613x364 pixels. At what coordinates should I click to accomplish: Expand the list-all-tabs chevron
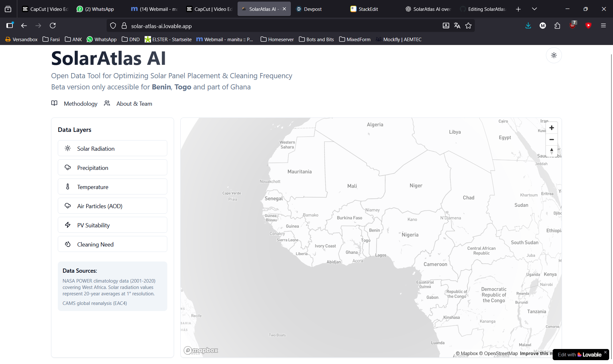point(534,9)
